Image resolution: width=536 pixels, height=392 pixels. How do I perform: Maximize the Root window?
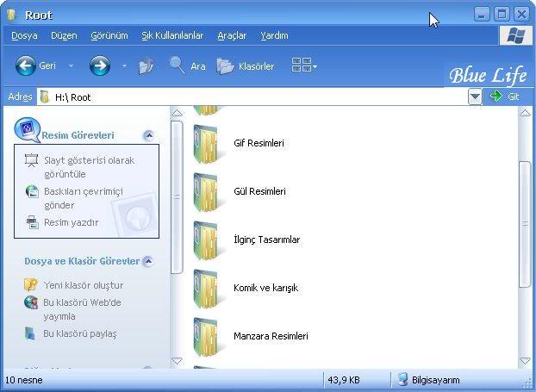(x=502, y=15)
